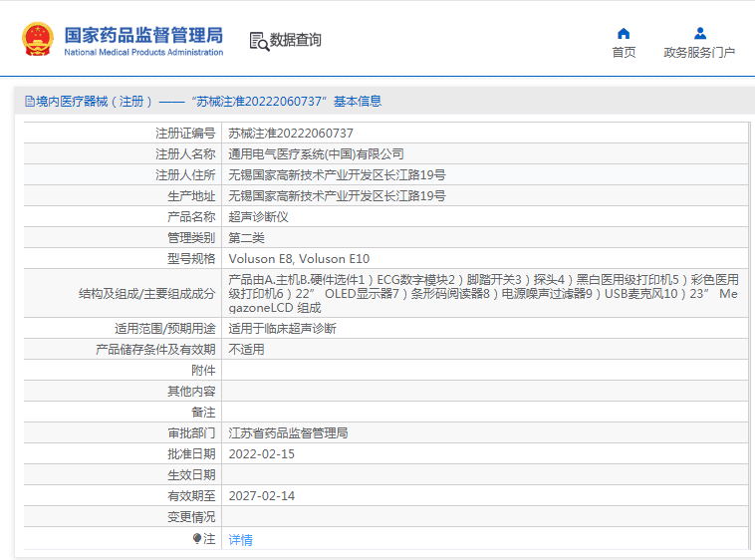Image resolution: width=755 pixels, height=560 pixels.
Task: Click the expiry date 2027-02-14
Action: 261,496
